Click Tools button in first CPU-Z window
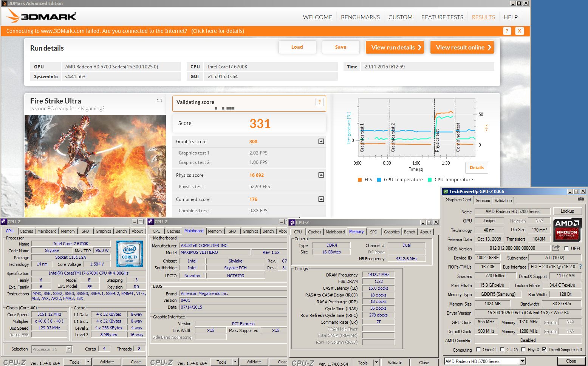The width and height of the screenshot is (588, 366). tap(74, 362)
